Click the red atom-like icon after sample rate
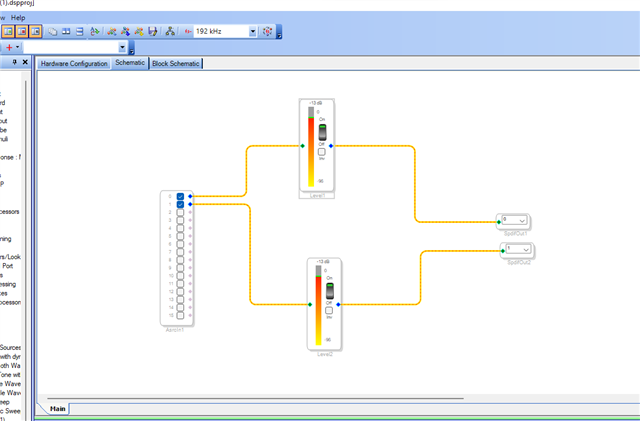The height and width of the screenshot is (421, 640). point(267,31)
